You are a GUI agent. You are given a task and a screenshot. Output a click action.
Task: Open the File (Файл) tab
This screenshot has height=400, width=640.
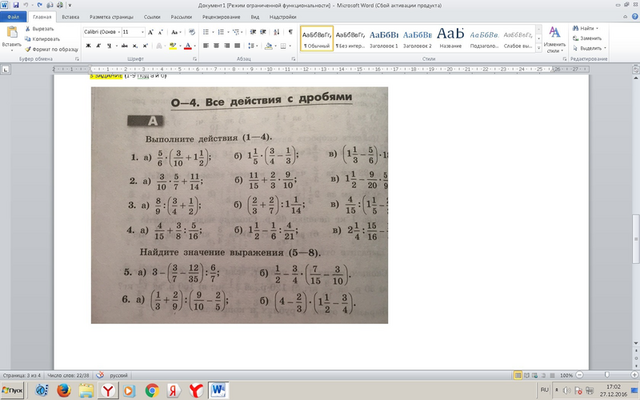[x=13, y=17]
